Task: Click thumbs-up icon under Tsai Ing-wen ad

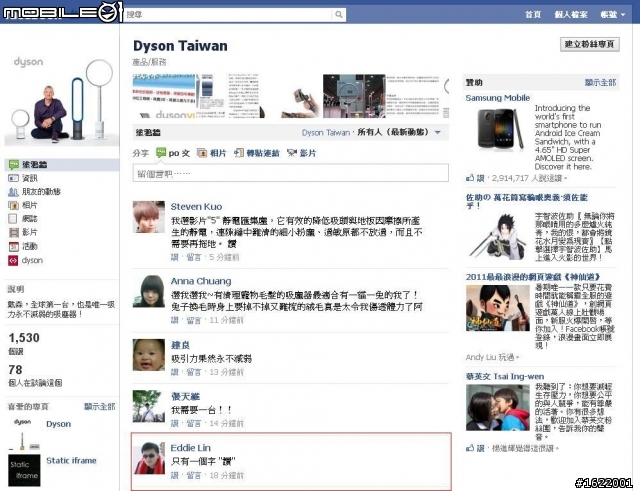Action: pyautogui.click(x=470, y=448)
